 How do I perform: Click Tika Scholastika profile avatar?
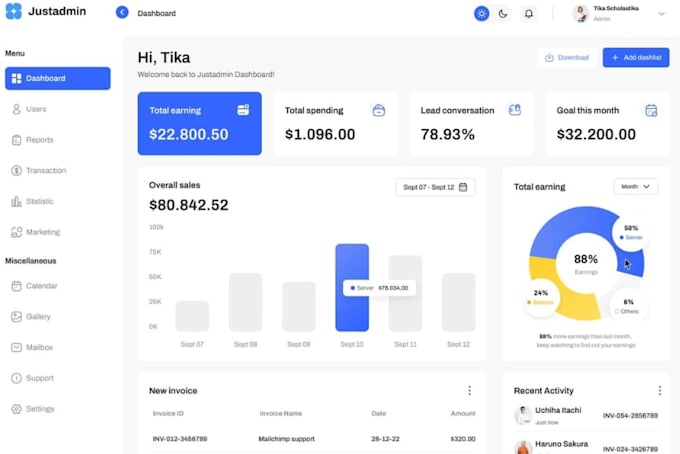point(581,13)
